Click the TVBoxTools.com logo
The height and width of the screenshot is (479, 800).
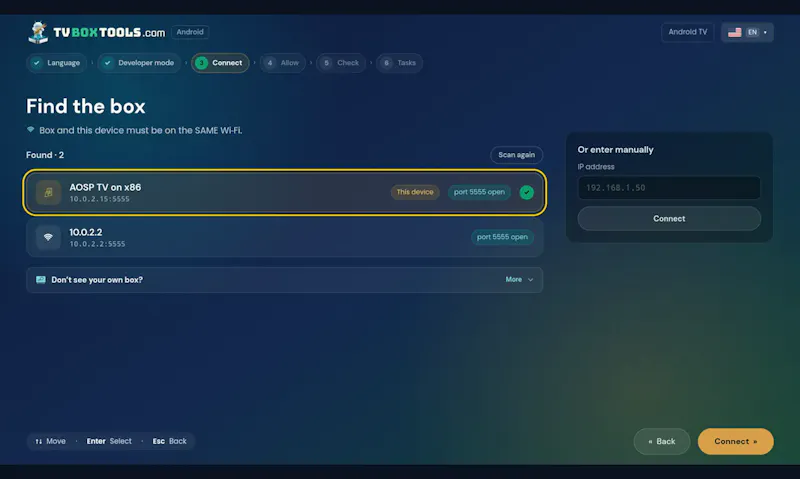[96, 32]
